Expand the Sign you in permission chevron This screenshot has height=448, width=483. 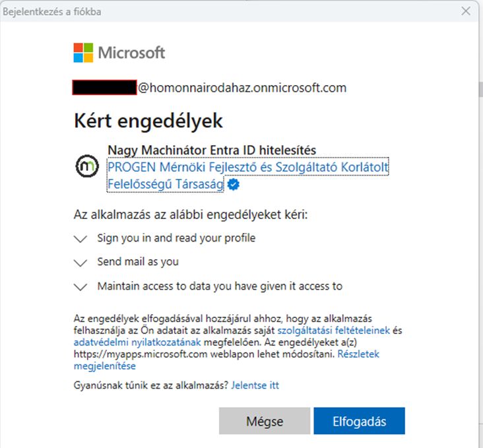coord(80,238)
